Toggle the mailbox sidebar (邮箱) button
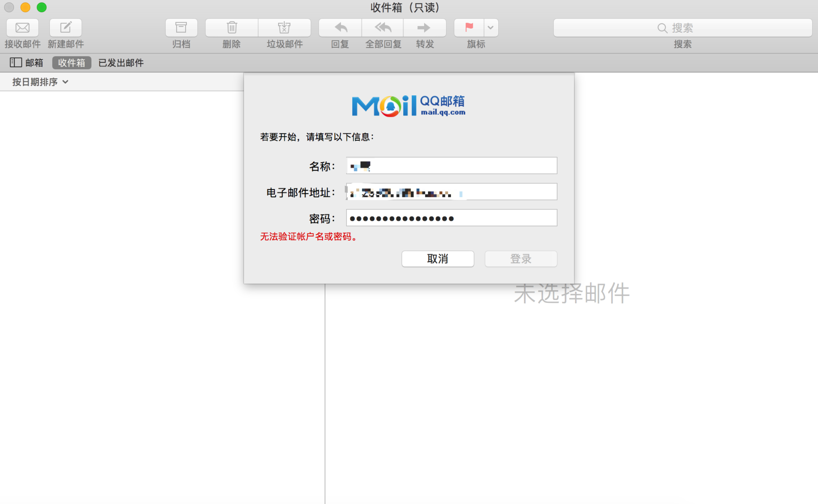This screenshot has height=504, width=818. (x=27, y=63)
